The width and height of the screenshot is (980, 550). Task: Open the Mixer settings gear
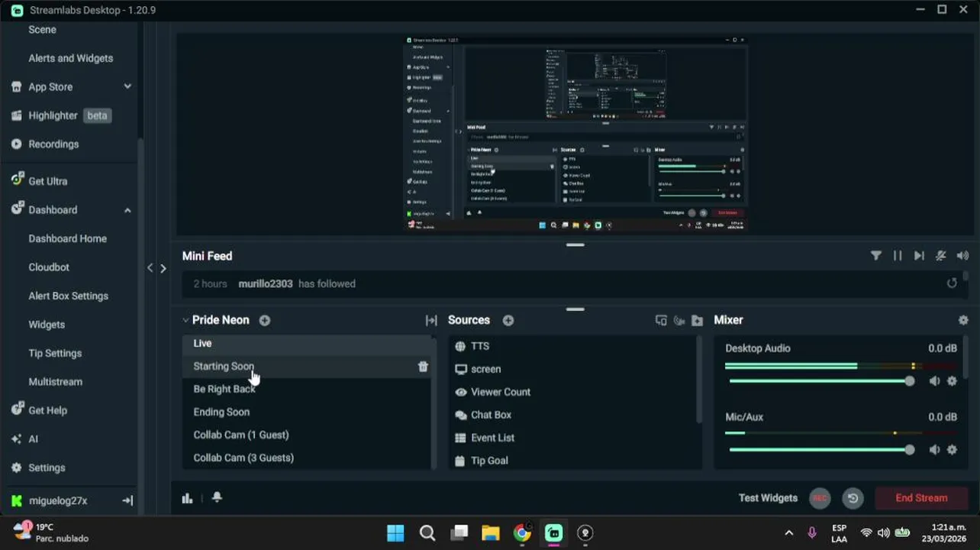tap(963, 320)
